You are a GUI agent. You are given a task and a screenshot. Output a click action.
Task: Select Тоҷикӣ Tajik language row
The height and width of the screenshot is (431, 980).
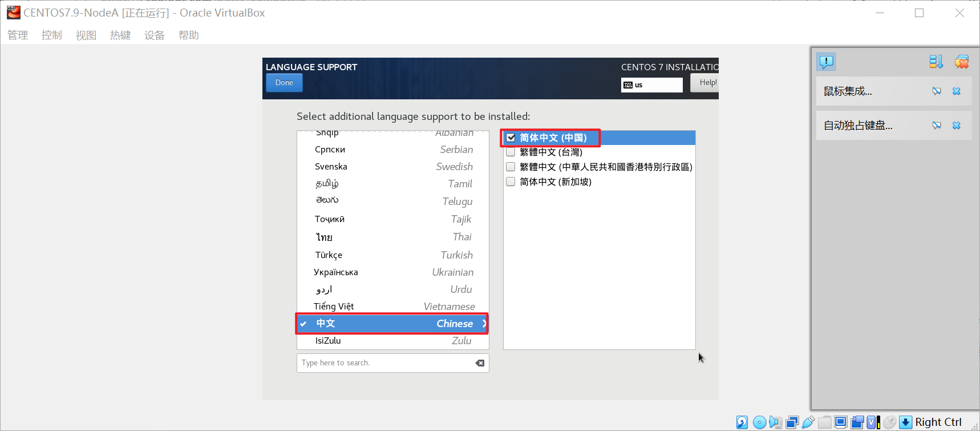point(393,219)
